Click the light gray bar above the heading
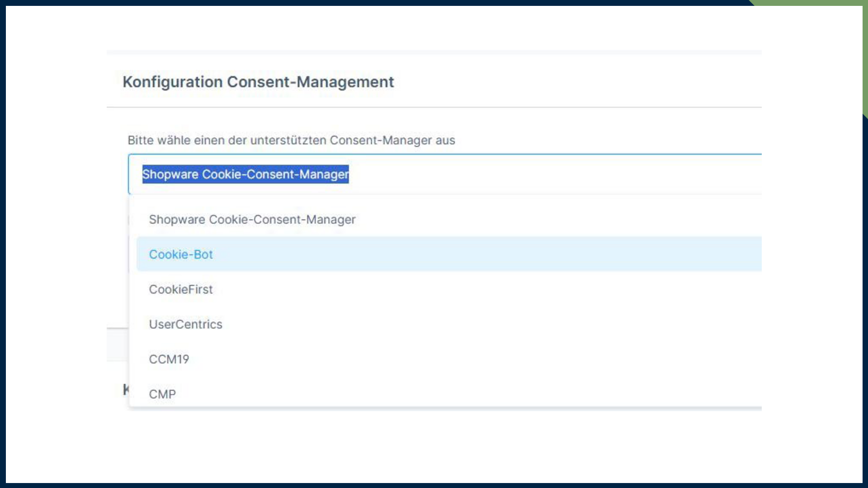868x488 pixels. point(434,52)
